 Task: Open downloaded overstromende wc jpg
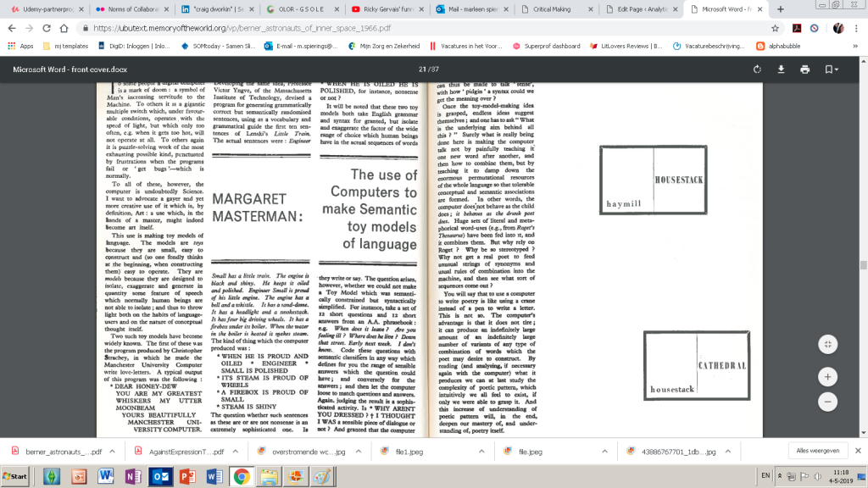pyautogui.click(x=303, y=452)
